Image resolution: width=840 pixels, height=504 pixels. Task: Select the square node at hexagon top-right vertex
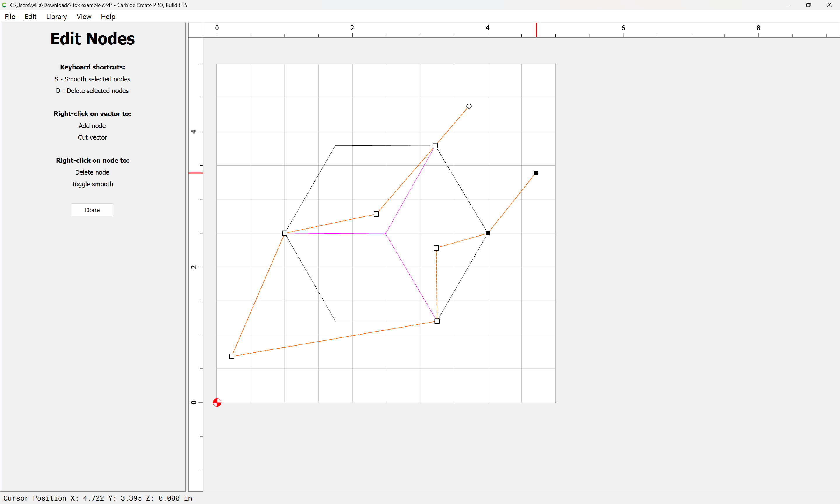pos(435,146)
